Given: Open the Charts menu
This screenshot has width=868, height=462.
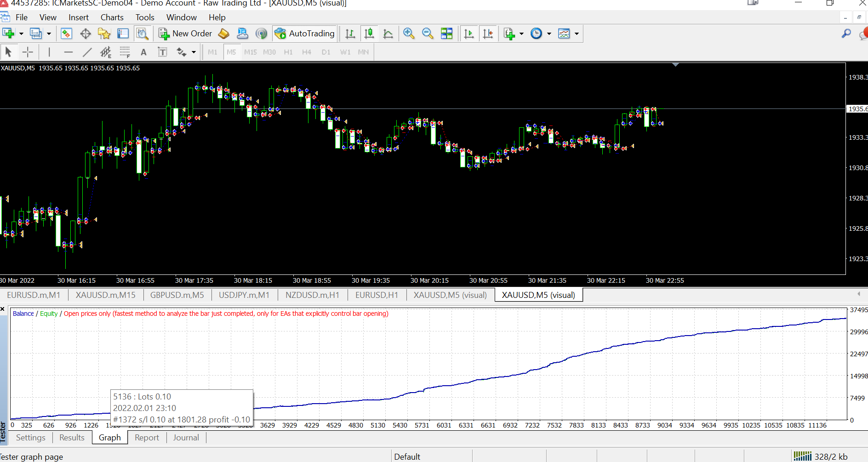Looking at the screenshot, I should pyautogui.click(x=112, y=17).
